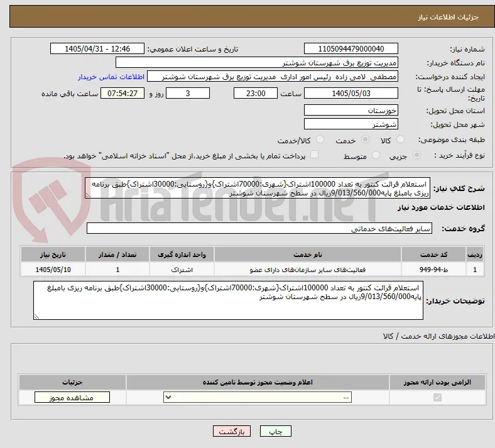Click the اطلاعات خدمات مورد نیاز heading
The image size is (495, 448).
pos(441,207)
